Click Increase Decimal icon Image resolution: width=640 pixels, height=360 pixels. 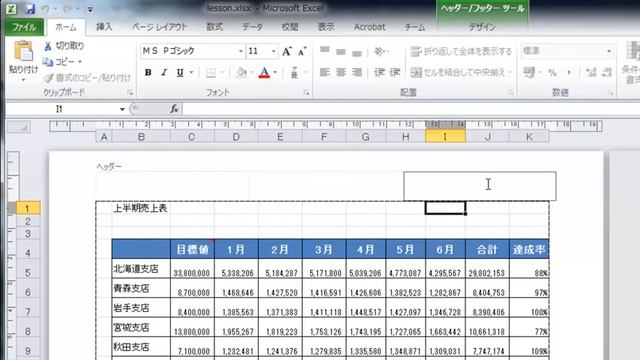591,73
